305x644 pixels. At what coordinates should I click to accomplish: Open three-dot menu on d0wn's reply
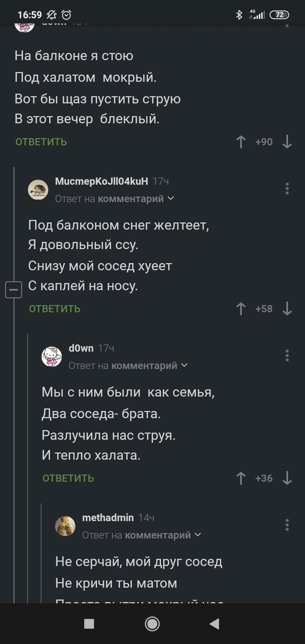point(287,355)
